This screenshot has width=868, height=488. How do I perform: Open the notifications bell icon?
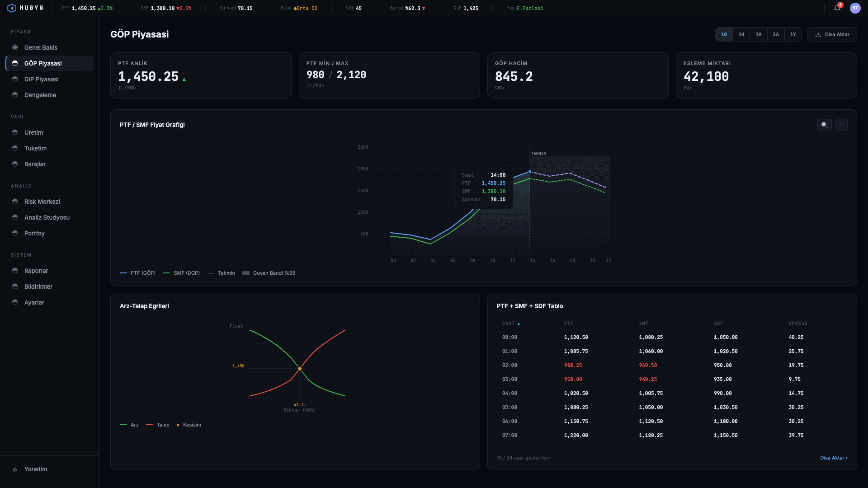[837, 8]
